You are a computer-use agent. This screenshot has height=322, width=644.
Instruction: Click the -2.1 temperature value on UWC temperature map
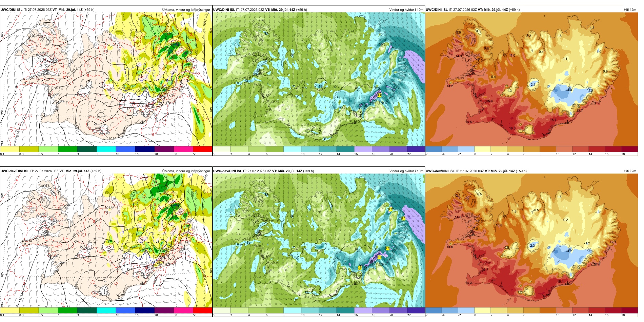click(x=532, y=84)
